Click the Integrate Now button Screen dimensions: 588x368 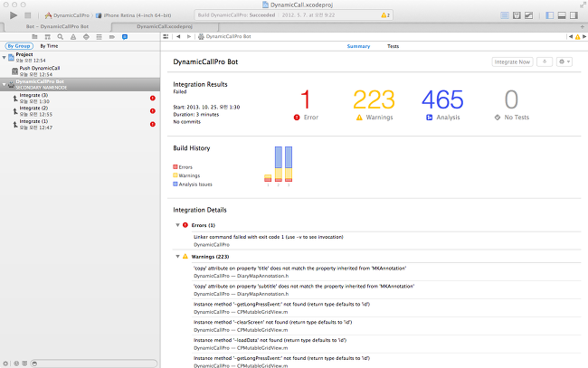tap(512, 61)
